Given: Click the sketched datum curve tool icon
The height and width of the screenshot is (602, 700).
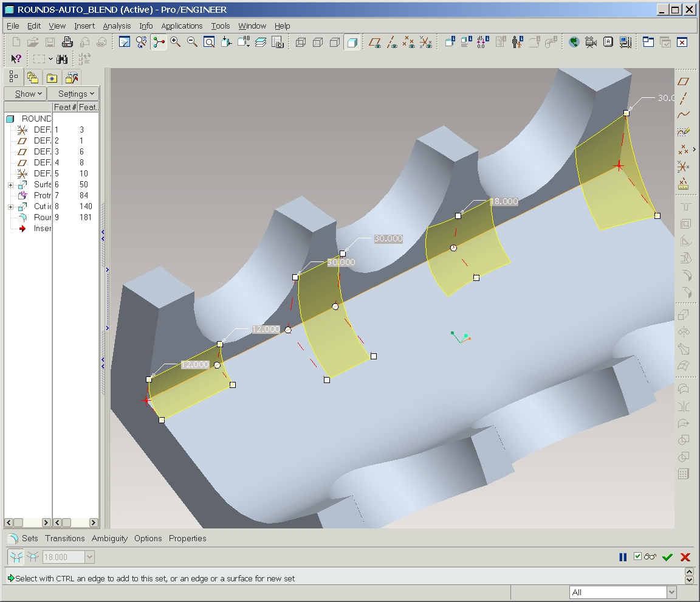Looking at the screenshot, I should 684,131.
